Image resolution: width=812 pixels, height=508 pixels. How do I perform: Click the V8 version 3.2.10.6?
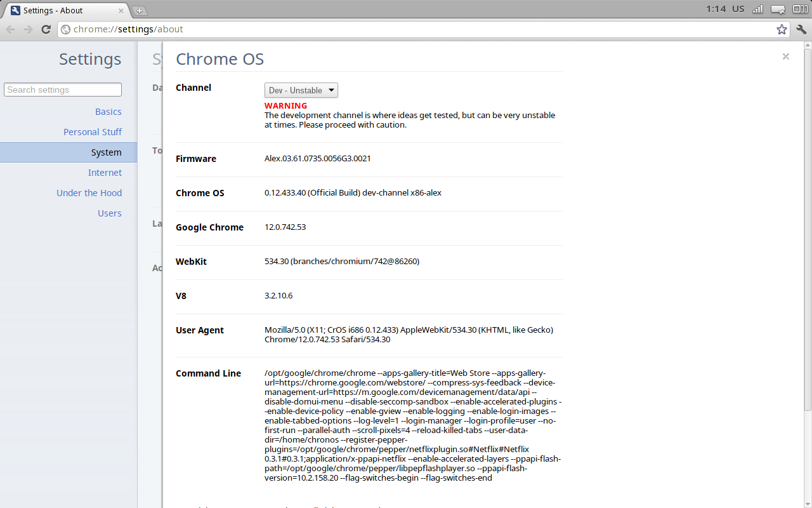pos(278,296)
